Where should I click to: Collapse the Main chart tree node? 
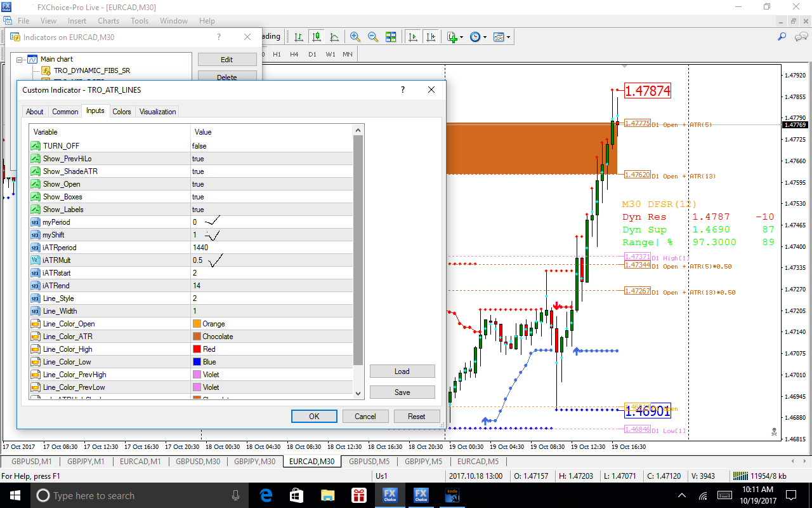coord(20,59)
